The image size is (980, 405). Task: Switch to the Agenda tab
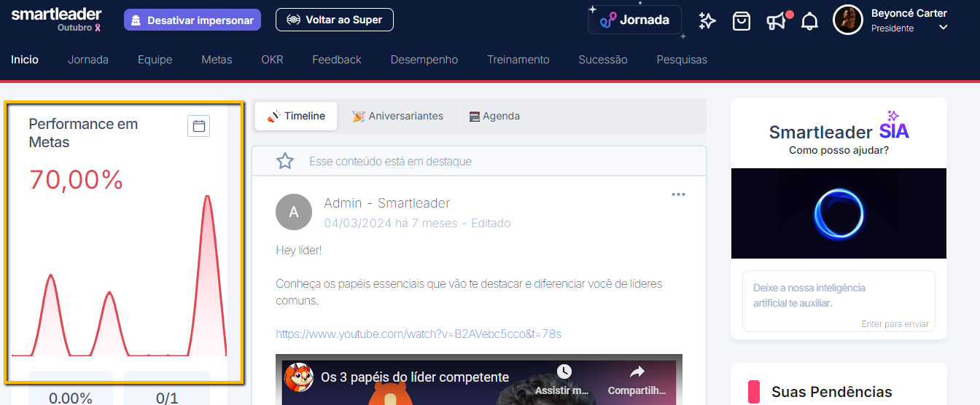(x=494, y=116)
